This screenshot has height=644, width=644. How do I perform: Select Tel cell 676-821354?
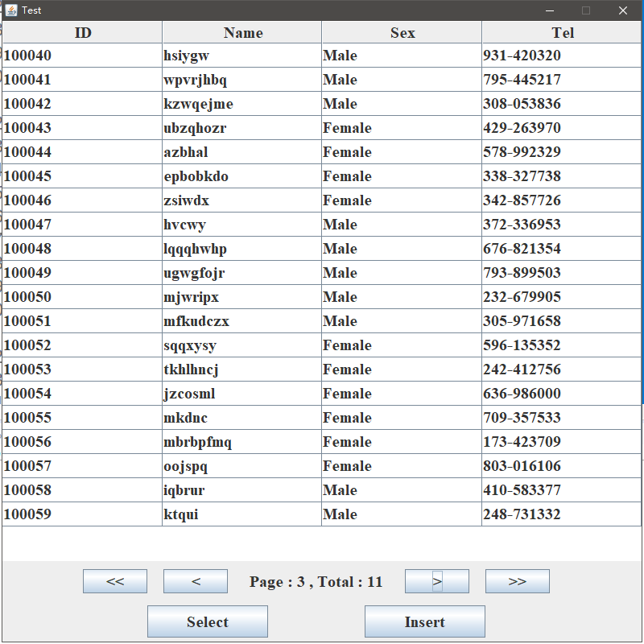point(561,249)
